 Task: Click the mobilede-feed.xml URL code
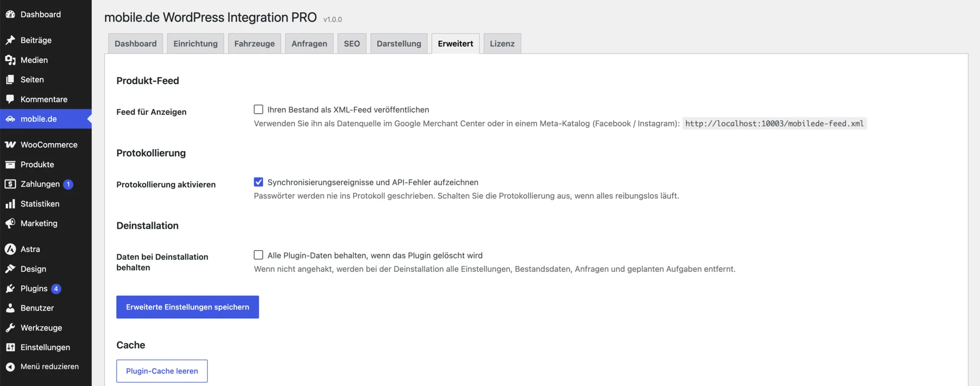(774, 124)
